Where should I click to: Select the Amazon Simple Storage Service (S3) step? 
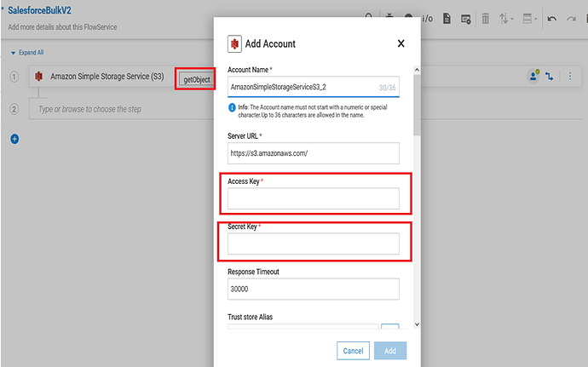click(x=107, y=77)
